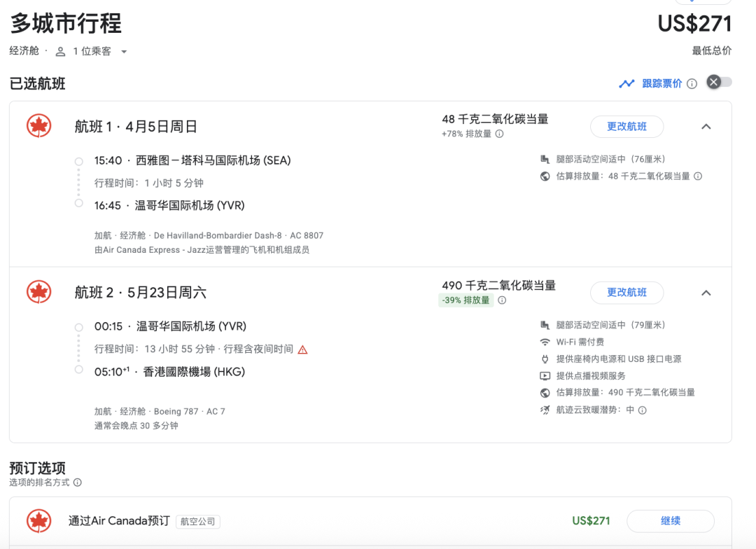Viewport: 756px width, 549px height.
Task: Click 继续 to book via Air Canada
Action: (670, 521)
